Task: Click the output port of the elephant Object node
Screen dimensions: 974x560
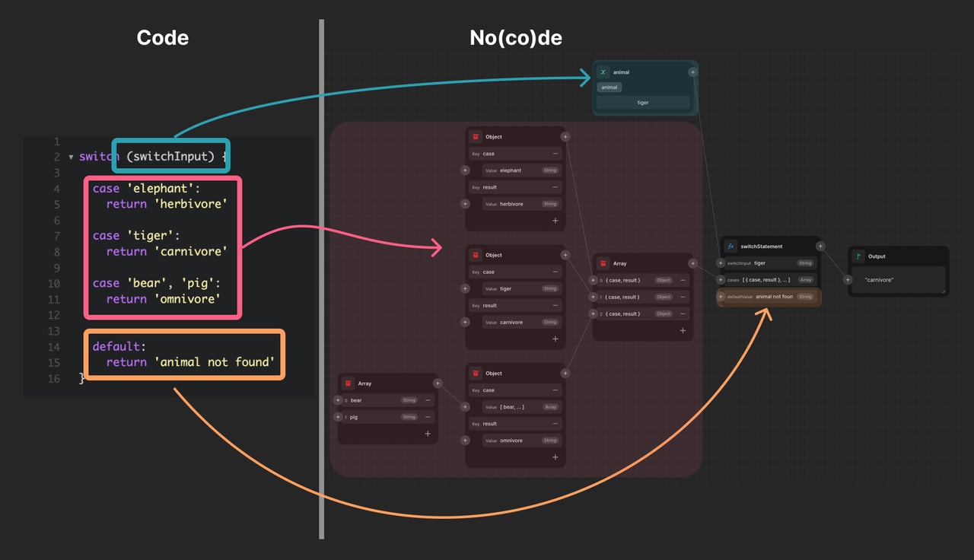Action: click(x=565, y=137)
